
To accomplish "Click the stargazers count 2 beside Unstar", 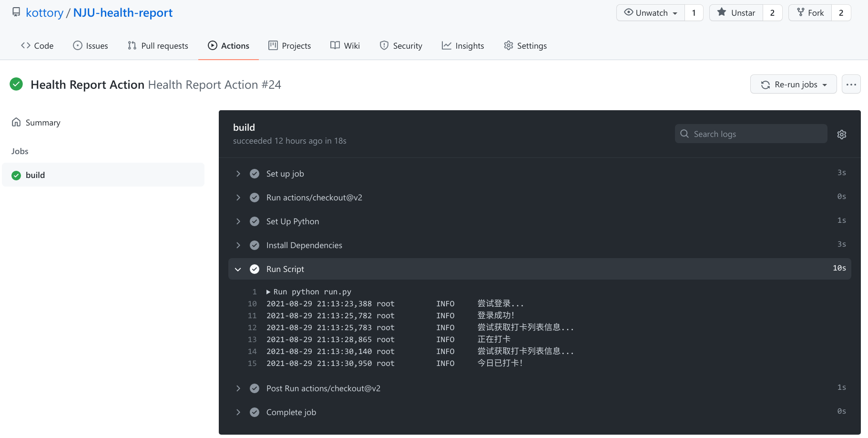I will (772, 13).
